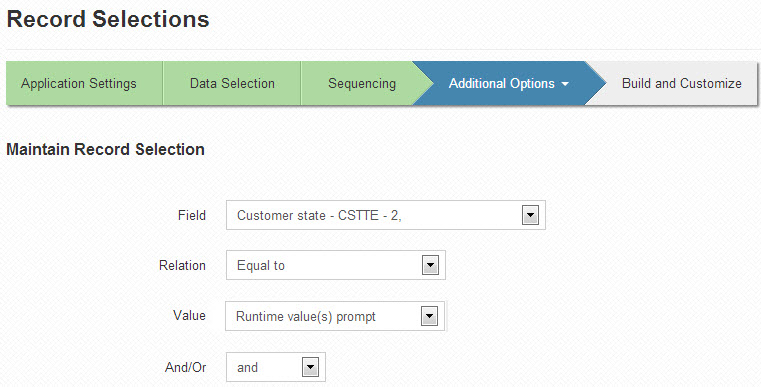Click the And/Or label text
Screen dimensions: 761x387
point(185,367)
